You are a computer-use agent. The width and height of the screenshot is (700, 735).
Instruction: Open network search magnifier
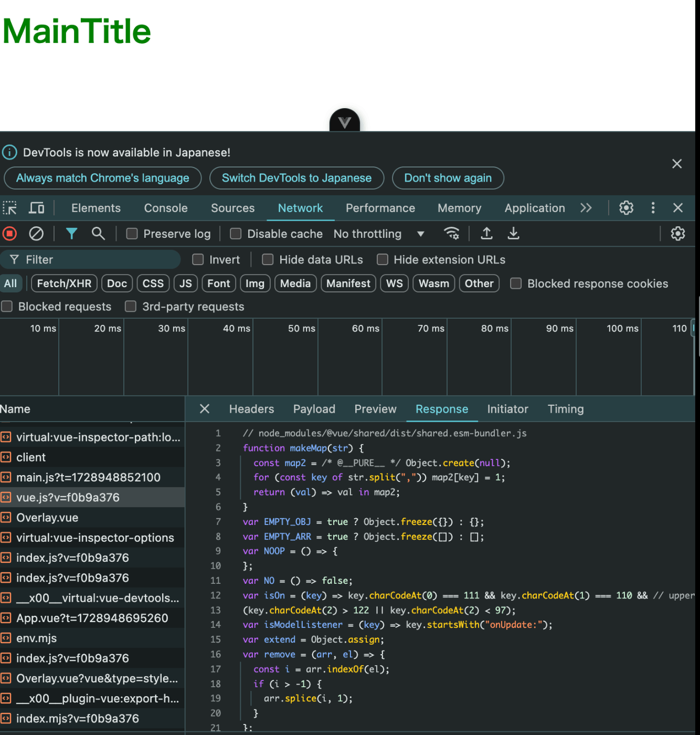[x=98, y=234]
